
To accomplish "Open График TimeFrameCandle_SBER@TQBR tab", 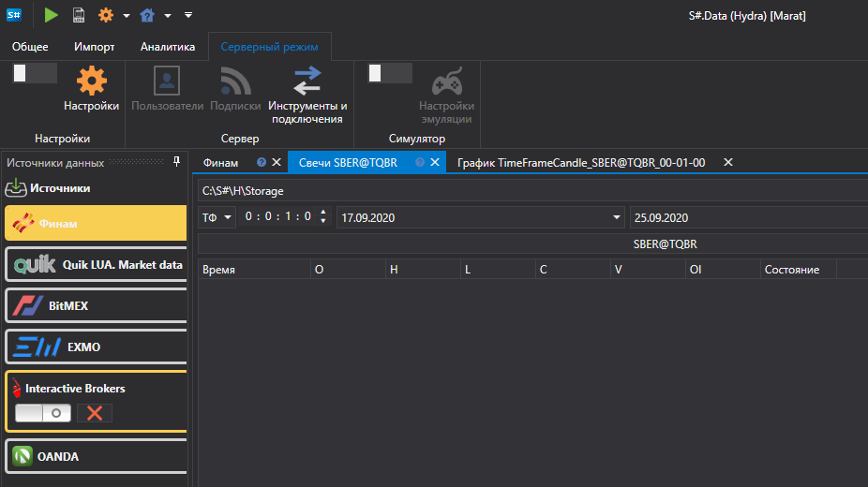I will pyautogui.click(x=581, y=163).
